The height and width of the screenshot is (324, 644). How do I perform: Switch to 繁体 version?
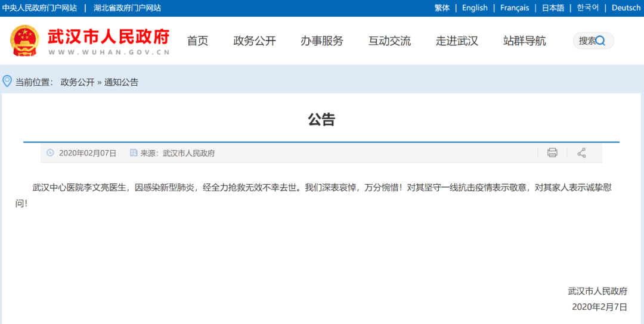tap(442, 8)
